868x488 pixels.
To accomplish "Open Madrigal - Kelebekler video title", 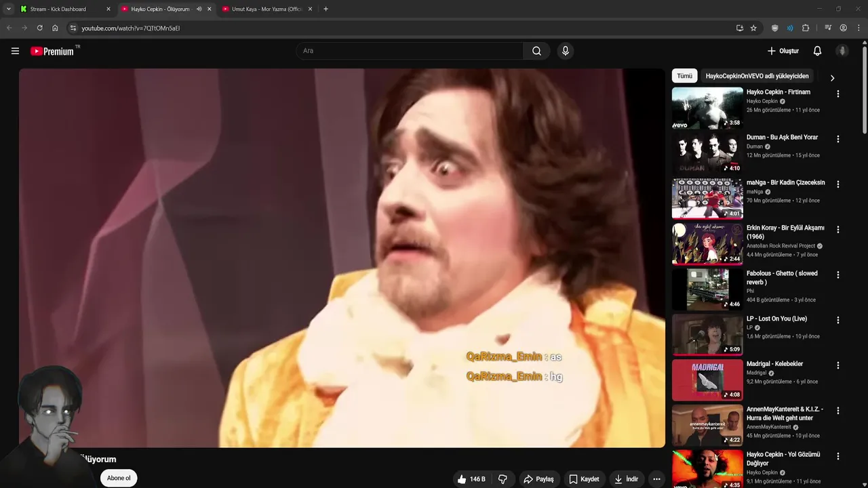I will point(774,364).
